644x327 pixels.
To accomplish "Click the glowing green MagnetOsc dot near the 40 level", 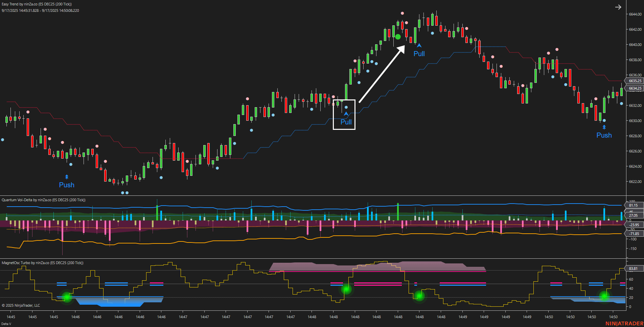I will (346, 289).
